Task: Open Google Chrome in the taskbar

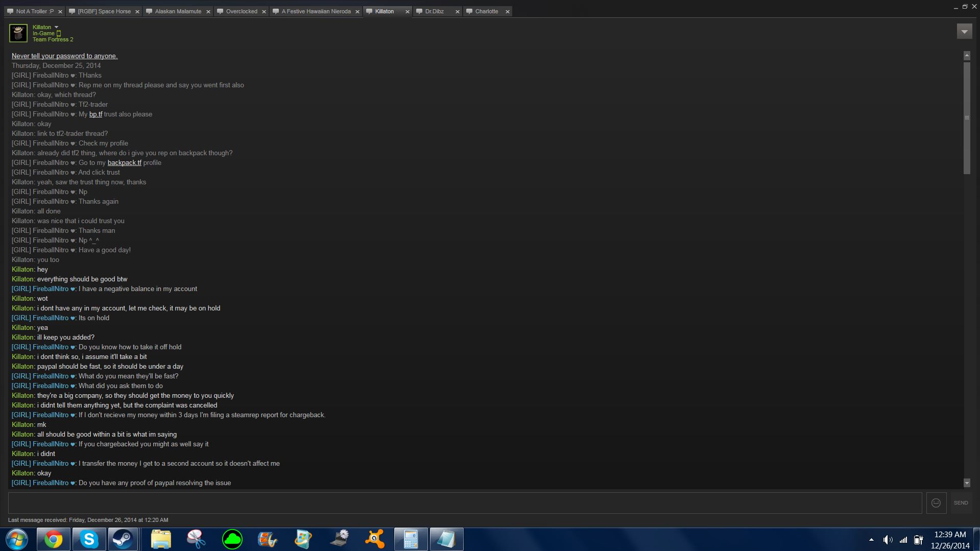Action: (53, 539)
